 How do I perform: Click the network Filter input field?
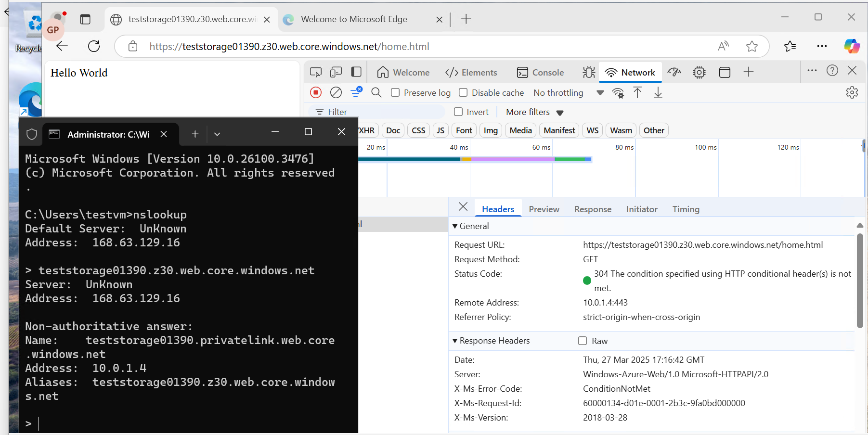[x=378, y=112]
